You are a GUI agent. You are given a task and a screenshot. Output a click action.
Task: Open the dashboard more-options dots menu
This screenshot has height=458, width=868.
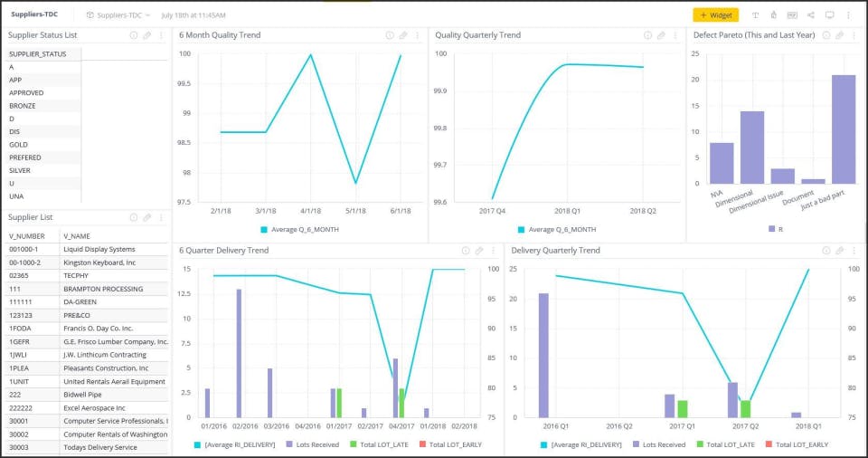[x=848, y=15]
